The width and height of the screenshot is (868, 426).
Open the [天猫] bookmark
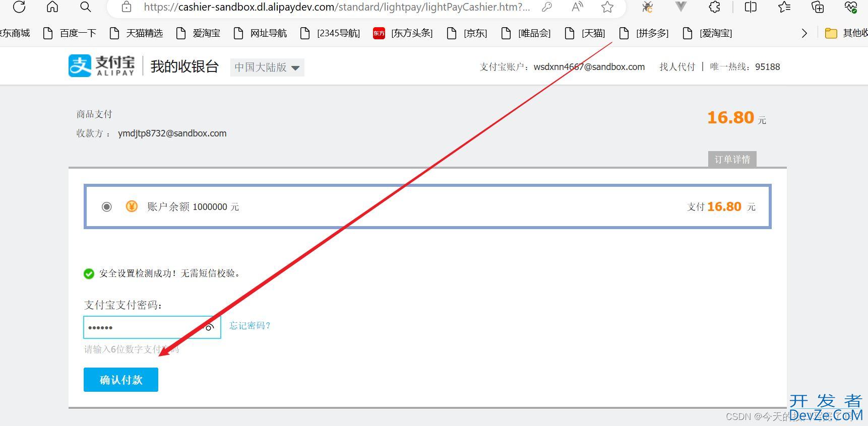click(x=585, y=33)
